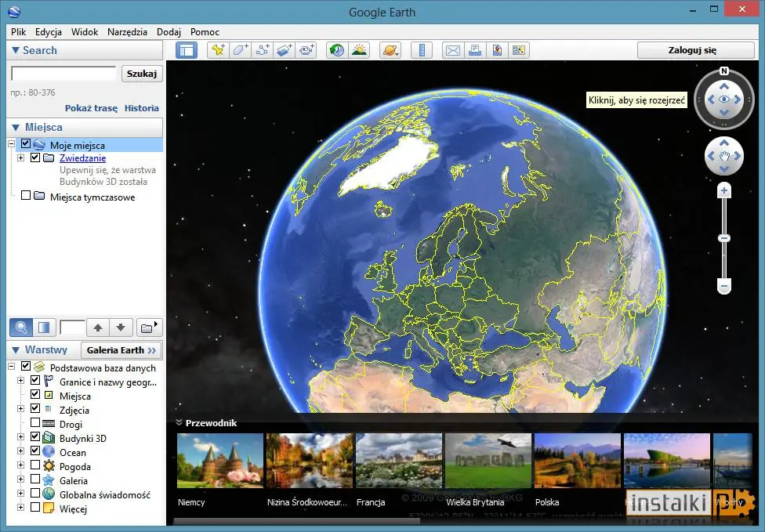
Task: Click the hand move joystick control
Action: (724, 156)
